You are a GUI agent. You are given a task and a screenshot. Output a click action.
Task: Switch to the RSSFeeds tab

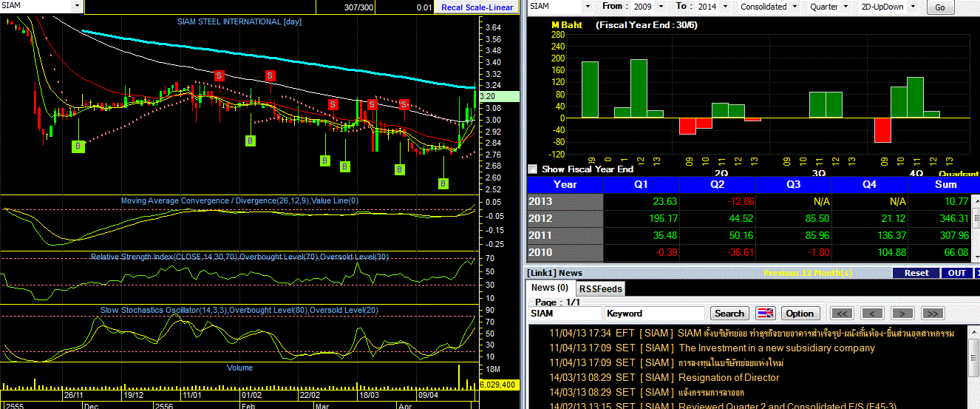tap(600, 288)
